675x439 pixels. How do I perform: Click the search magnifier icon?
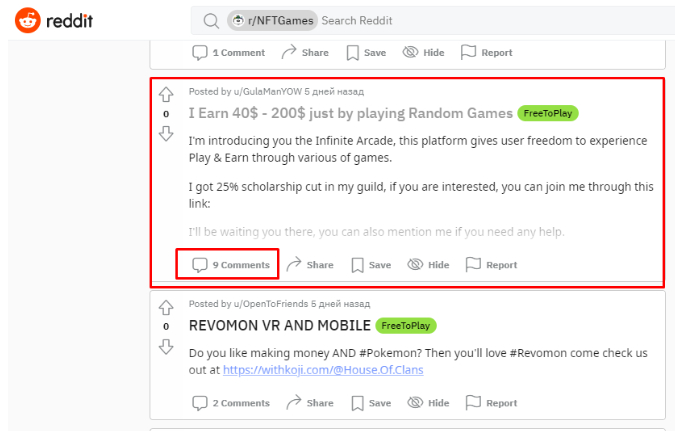click(210, 20)
